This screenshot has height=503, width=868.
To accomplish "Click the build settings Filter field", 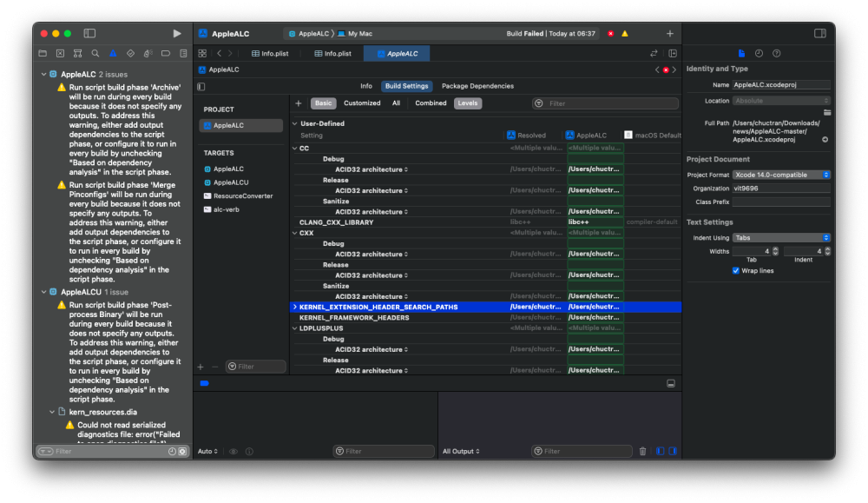I will (605, 103).
